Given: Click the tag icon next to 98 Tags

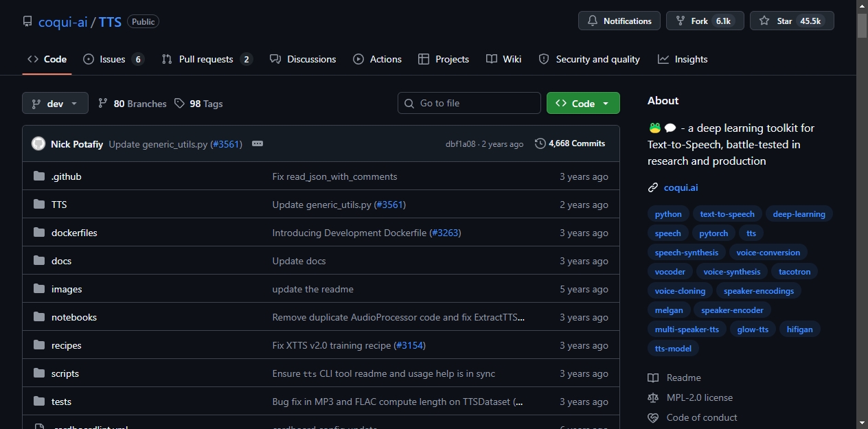Looking at the screenshot, I should pos(179,103).
